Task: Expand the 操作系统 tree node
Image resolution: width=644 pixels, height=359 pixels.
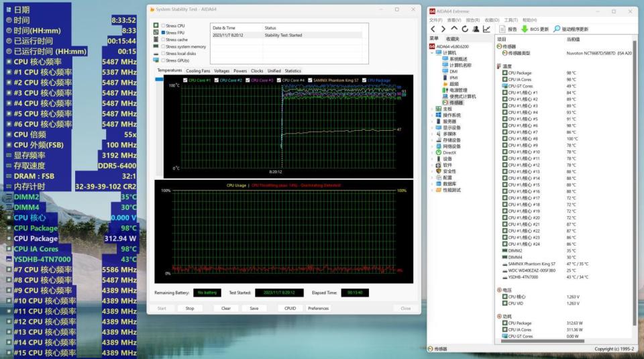Action: [432, 115]
